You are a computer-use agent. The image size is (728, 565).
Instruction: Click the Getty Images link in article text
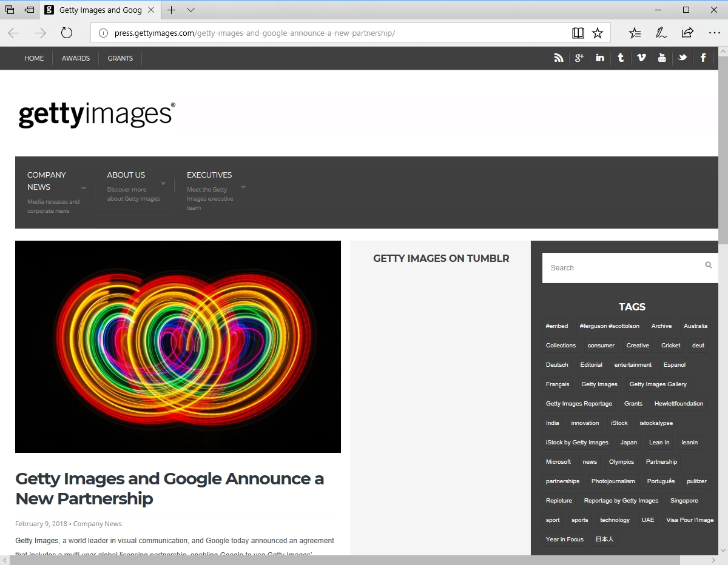pyautogui.click(x=34, y=540)
